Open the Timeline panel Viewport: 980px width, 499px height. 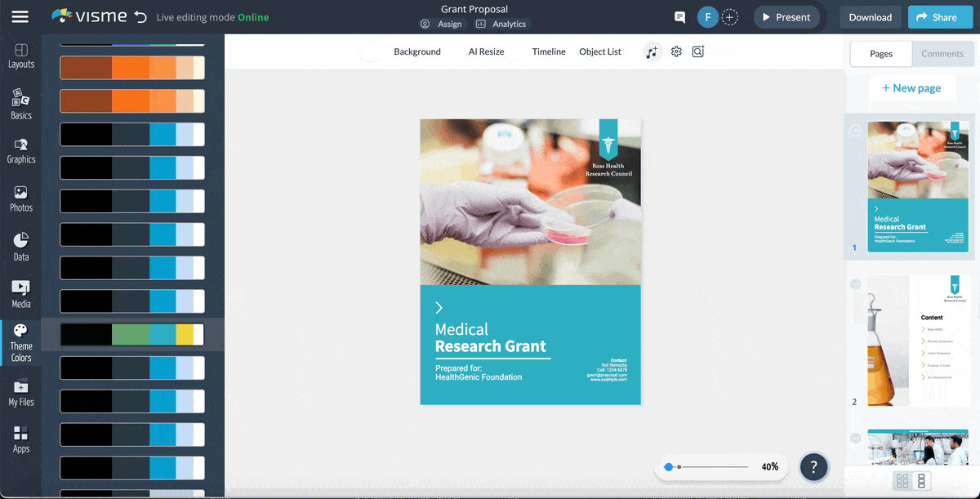click(x=548, y=51)
